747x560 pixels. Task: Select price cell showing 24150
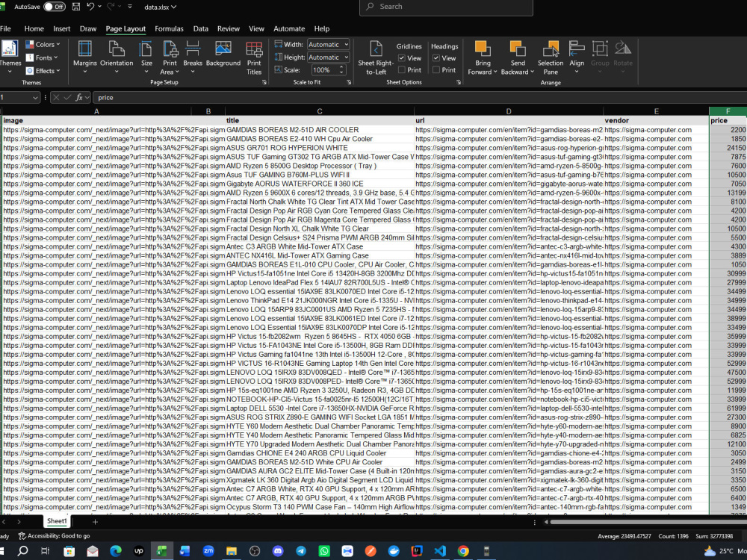[x=728, y=148]
